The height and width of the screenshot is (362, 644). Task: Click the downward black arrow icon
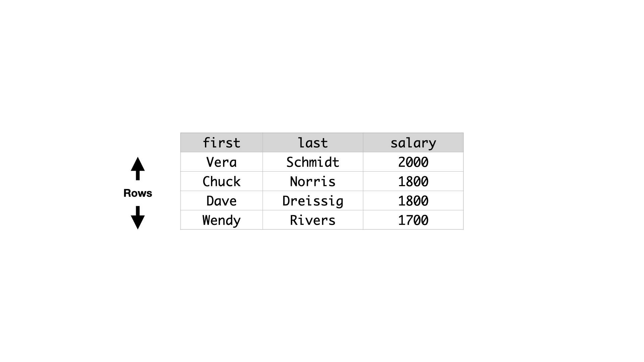138,218
